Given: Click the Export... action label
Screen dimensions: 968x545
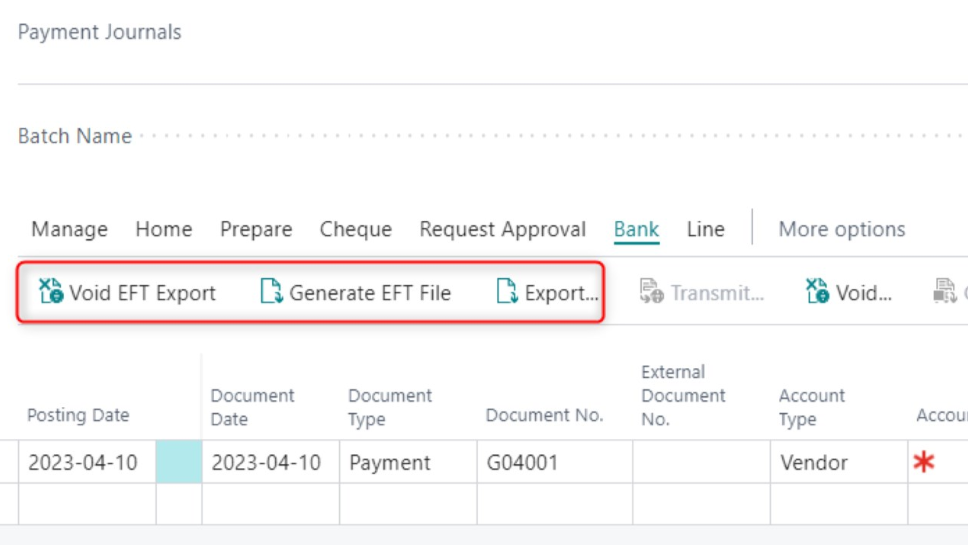Looking at the screenshot, I should pos(561,293).
